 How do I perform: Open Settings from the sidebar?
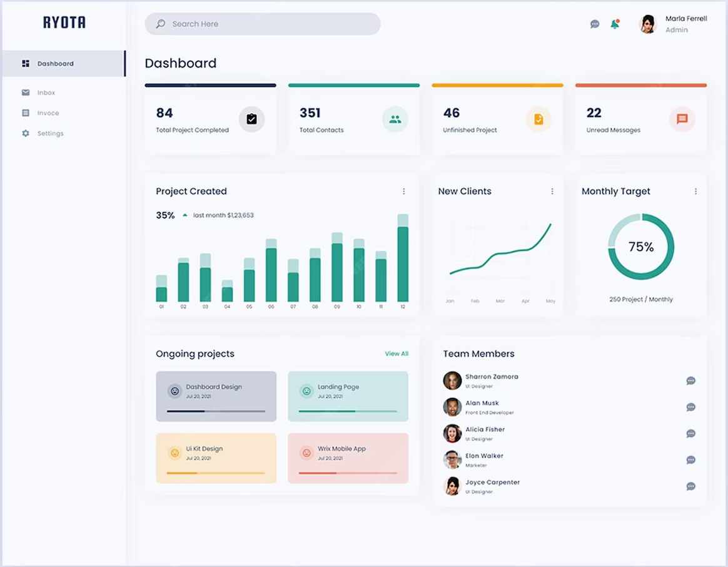[x=50, y=133]
